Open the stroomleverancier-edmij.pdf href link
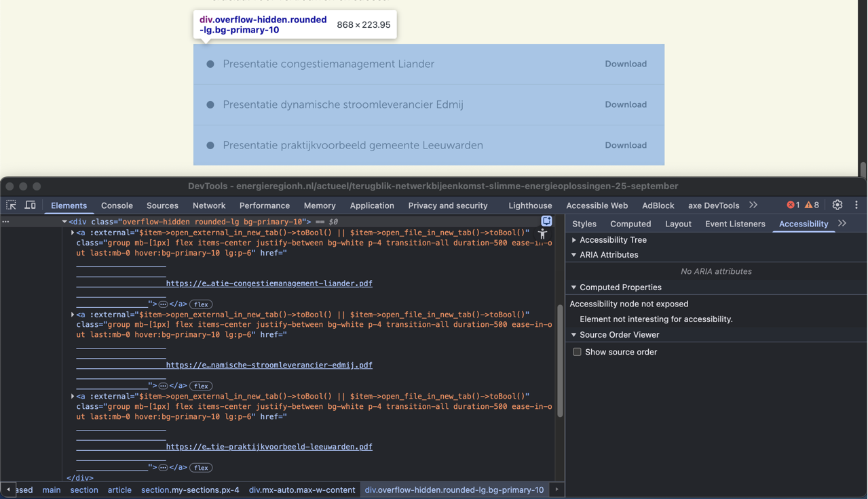The width and height of the screenshot is (868, 499). click(269, 365)
